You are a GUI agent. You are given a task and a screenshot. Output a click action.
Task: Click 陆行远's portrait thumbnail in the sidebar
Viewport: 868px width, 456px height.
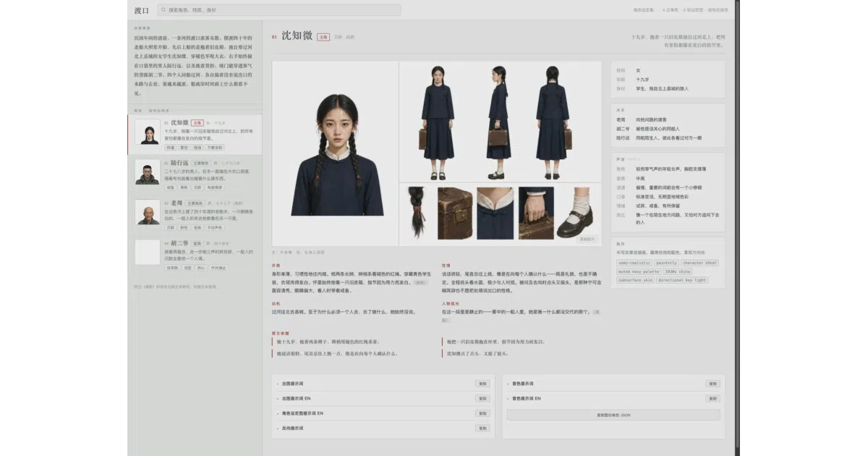(148, 172)
